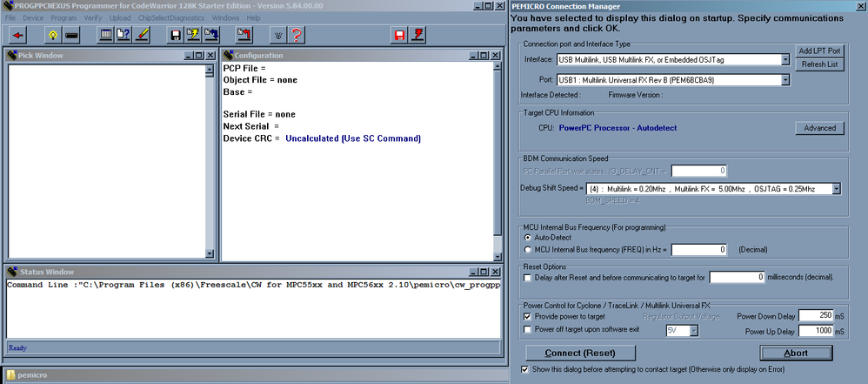Open the File menu
Screen dimensions: 868x384
[x=10, y=17]
